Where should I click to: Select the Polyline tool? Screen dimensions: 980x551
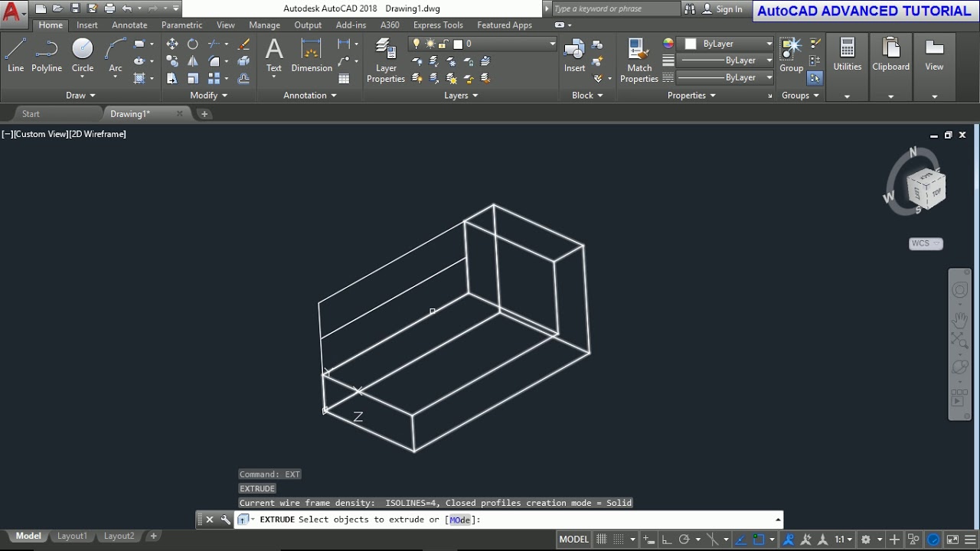(47, 55)
